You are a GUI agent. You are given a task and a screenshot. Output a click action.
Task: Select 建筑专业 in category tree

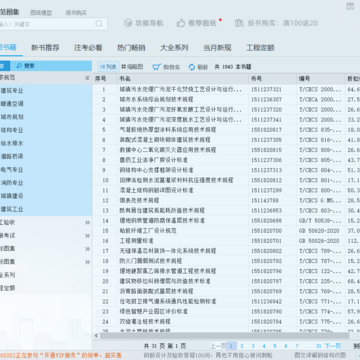pyautogui.click(x=12, y=91)
